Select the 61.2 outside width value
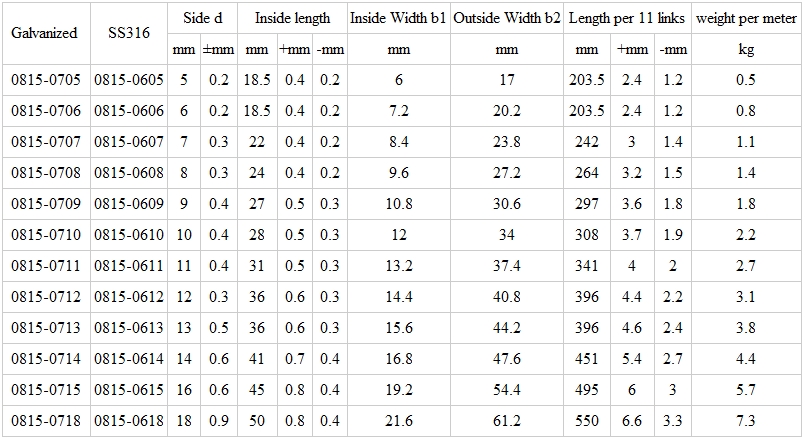The image size is (805, 440). 506,421
